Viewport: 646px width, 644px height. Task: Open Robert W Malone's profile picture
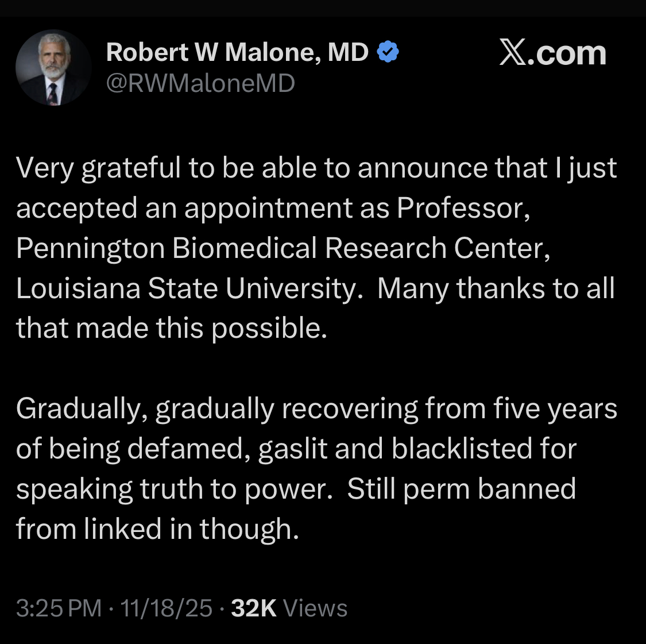point(53,68)
